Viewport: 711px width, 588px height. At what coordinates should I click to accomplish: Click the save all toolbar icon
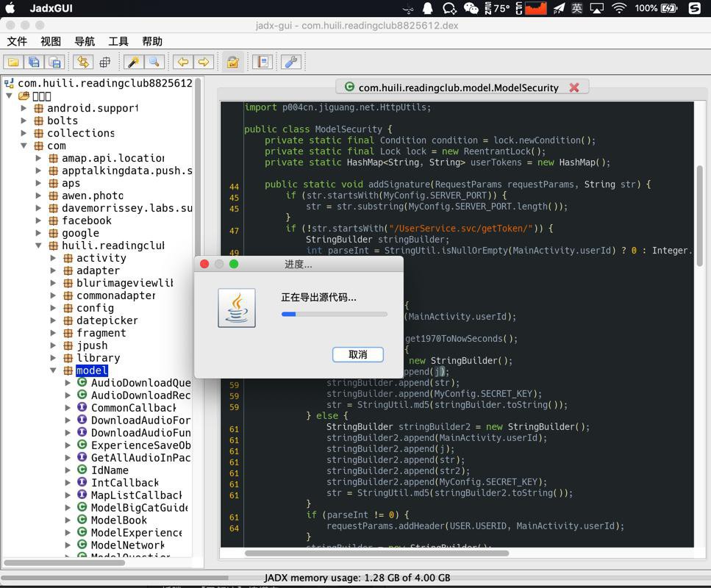click(34, 62)
